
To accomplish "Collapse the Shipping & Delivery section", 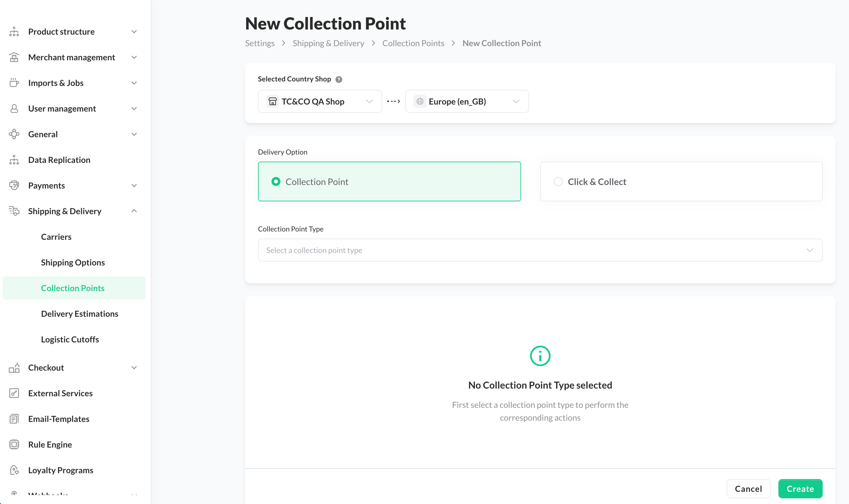I will pyautogui.click(x=134, y=211).
